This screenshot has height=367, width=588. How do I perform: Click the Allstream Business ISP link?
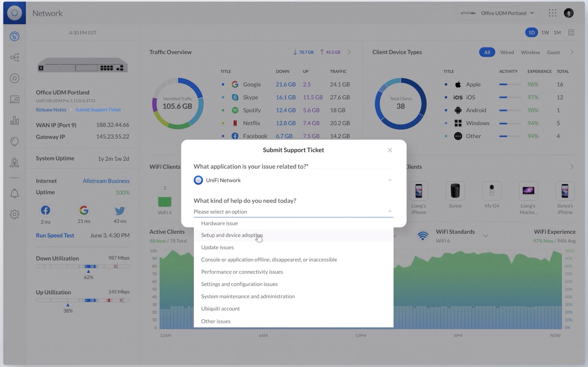(x=106, y=181)
